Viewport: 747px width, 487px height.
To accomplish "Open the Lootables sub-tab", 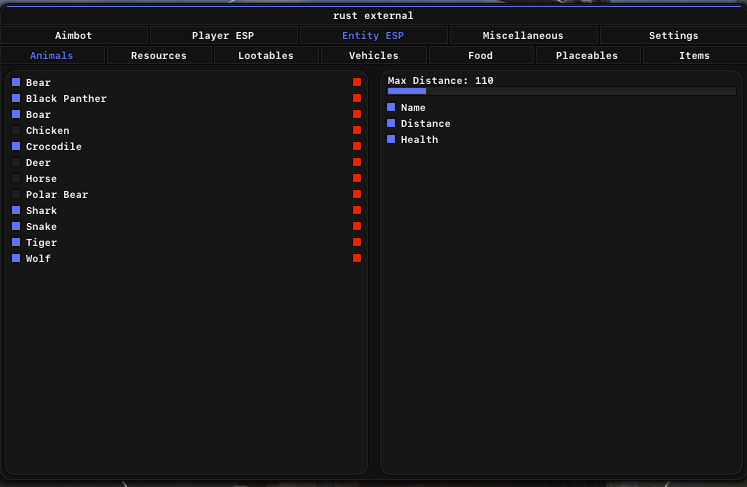I will click(266, 55).
